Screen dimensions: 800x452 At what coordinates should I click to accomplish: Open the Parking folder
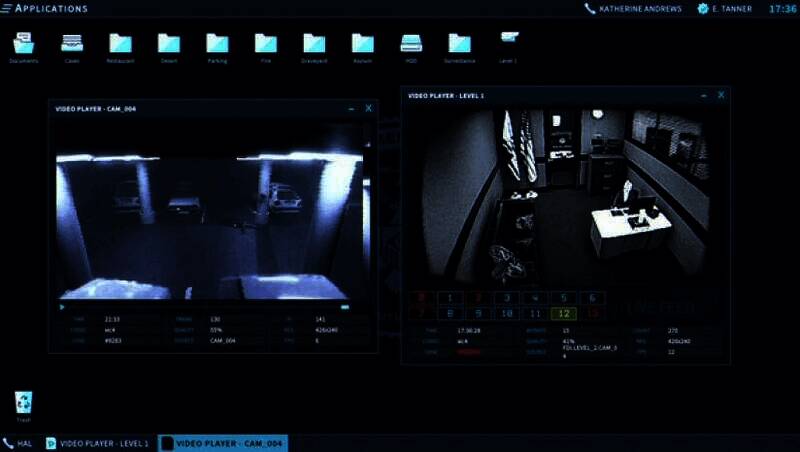click(x=218, y=44)
